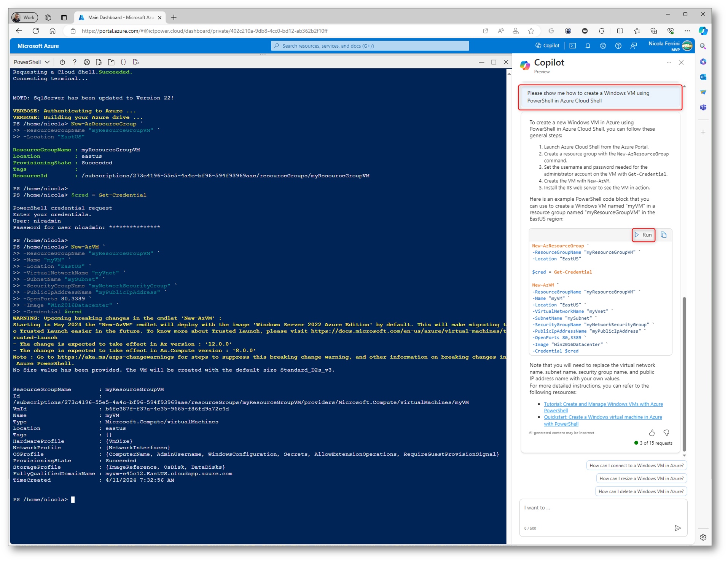The width and height of the screenshot is (728, 562).
Task: Select the Main Dashboard - Microsoft Azure tab
Action: tap(119, 17)
